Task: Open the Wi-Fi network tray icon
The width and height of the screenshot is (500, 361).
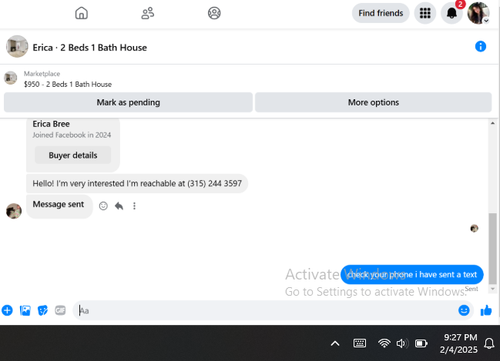Action: tap(384, 343)
